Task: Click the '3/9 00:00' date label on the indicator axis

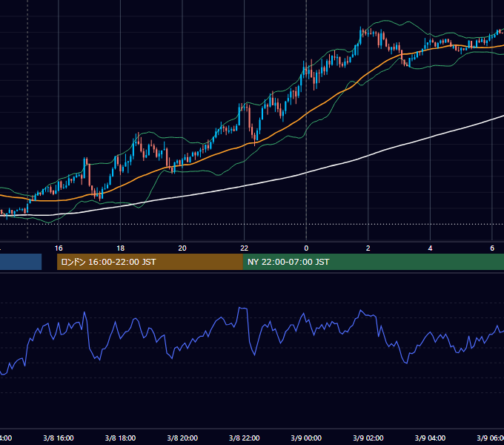Action: coord(306,438)
